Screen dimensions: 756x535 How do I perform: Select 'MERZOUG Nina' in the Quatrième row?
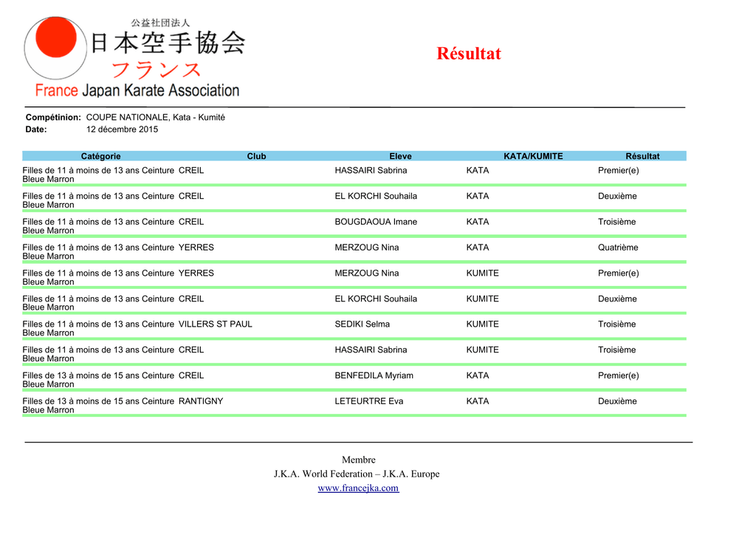point(367,247)
